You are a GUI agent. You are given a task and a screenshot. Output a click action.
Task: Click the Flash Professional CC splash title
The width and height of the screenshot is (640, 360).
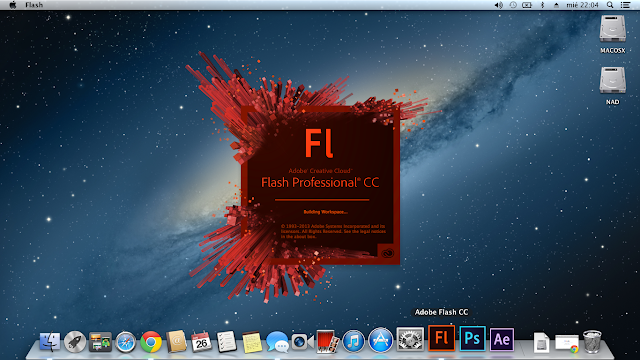pyautogui.click(x=320, y=182)
